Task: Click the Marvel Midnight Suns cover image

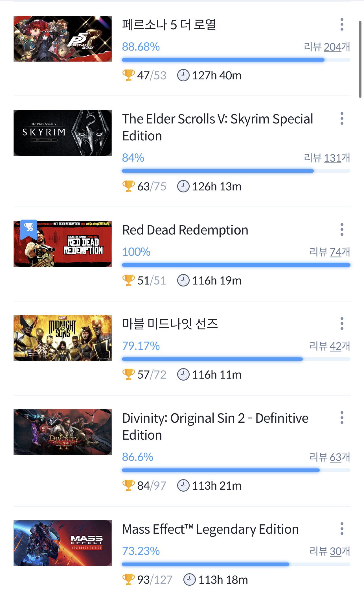Action: click(63, 338)
